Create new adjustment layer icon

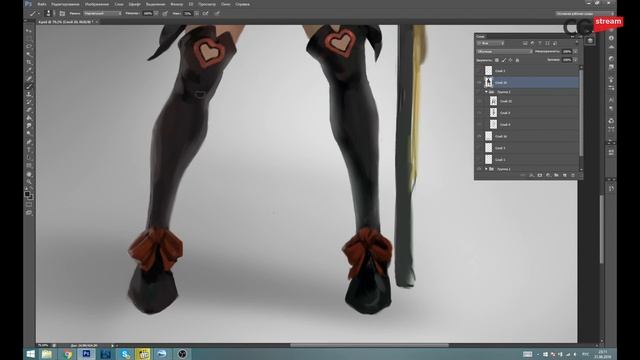548,175
